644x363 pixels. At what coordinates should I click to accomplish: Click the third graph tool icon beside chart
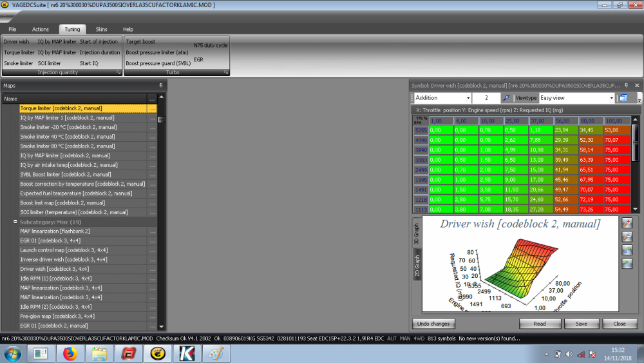(627, 250)
